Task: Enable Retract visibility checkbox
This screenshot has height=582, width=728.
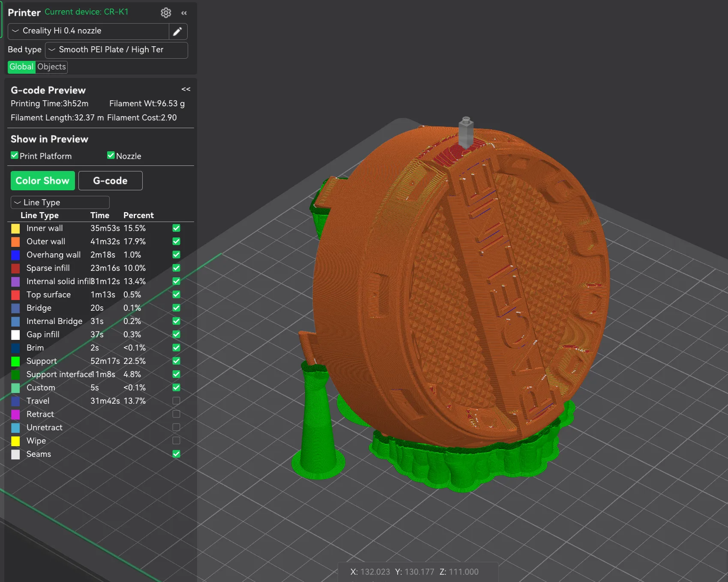Action: [176, 414]
